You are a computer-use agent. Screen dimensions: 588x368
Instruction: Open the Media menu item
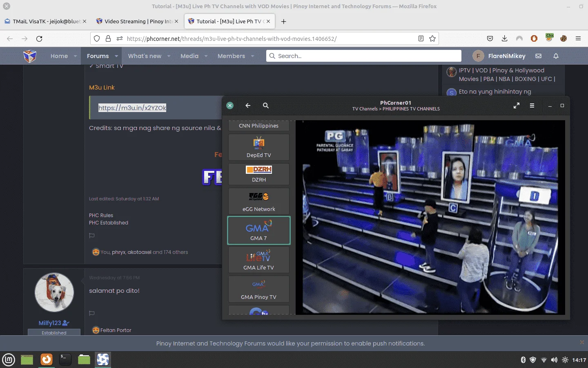click(189, 56)
